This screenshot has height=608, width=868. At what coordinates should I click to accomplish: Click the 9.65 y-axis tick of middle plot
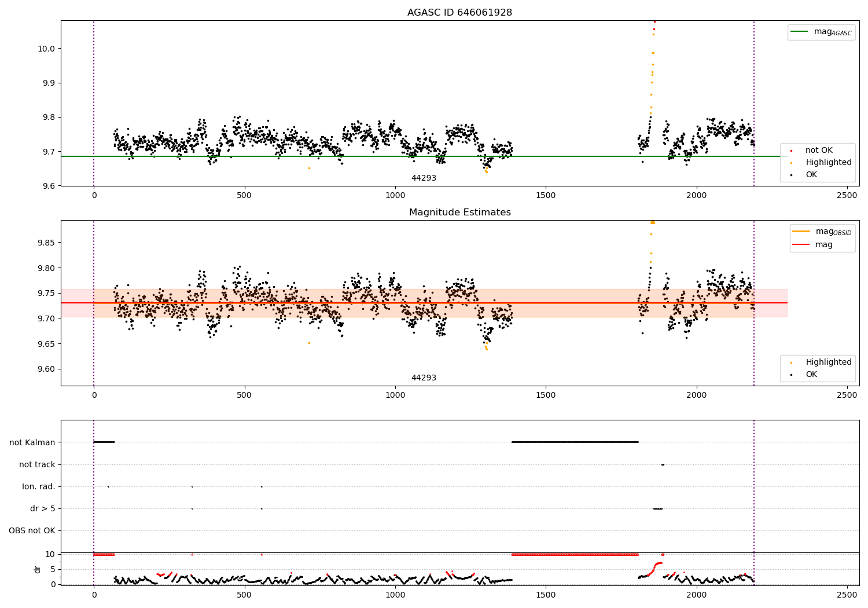tap(46, 344)
